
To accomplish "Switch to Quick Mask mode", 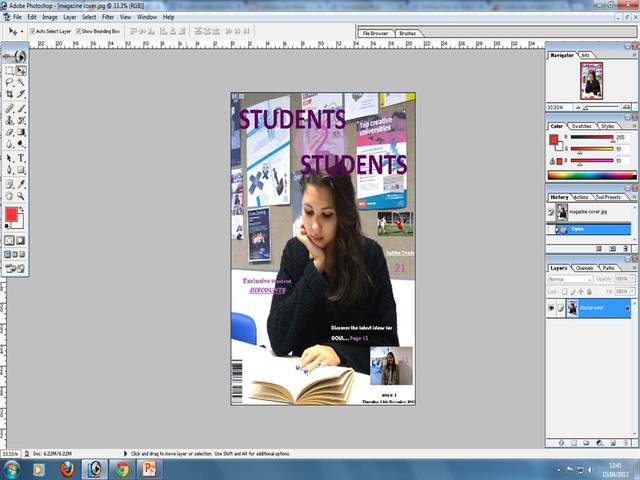I will [x=20, y=240].
